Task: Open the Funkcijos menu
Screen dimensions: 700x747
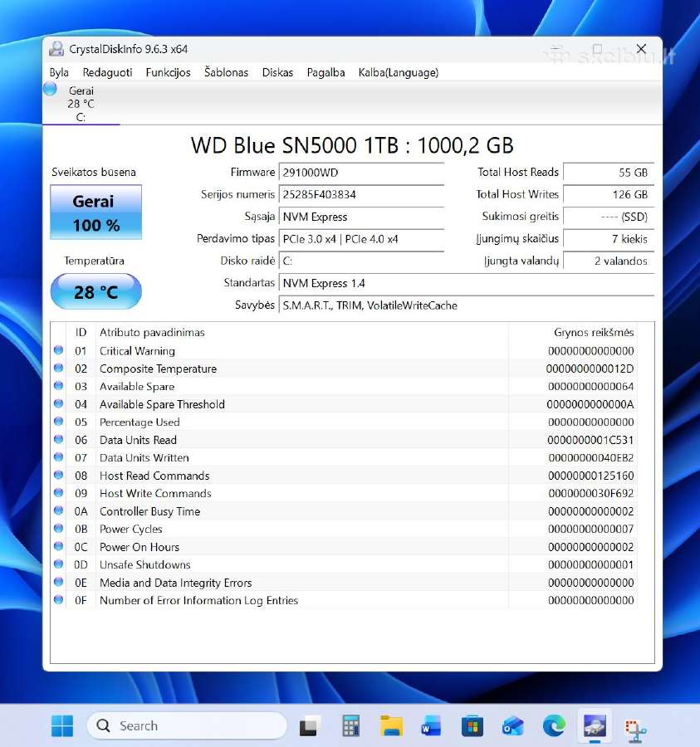Action: click(x=168, y=72)
